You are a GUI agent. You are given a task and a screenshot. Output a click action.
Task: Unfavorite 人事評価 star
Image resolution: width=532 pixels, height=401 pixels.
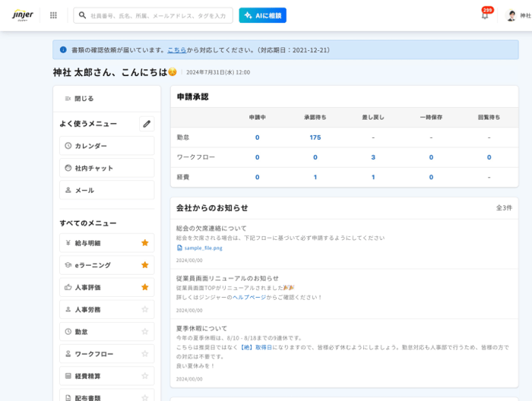point(145,287)
